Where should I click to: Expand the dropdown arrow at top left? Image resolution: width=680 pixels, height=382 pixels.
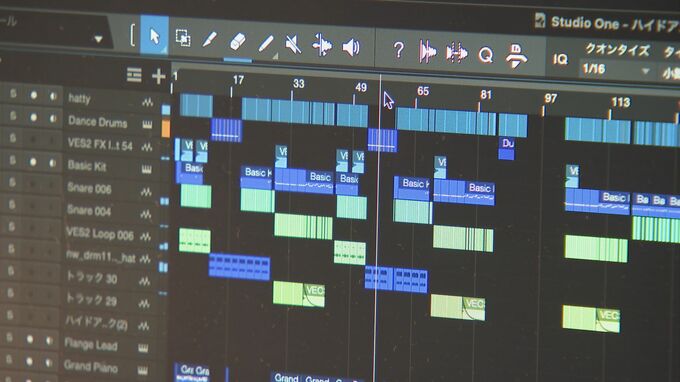[98, 39]
